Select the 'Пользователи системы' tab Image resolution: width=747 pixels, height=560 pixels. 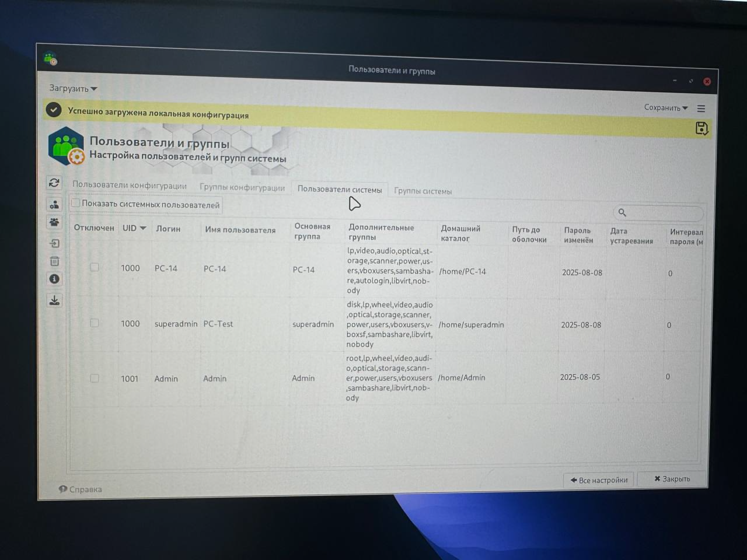tap(340, 189)
